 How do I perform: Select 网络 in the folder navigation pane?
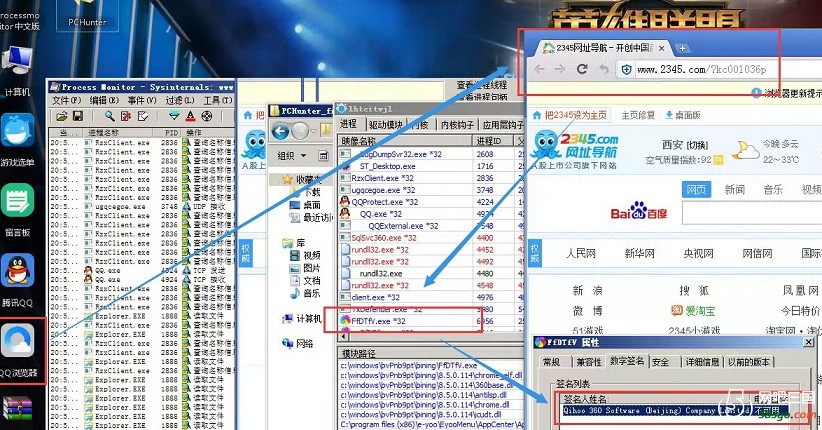[x=298, y=343]
